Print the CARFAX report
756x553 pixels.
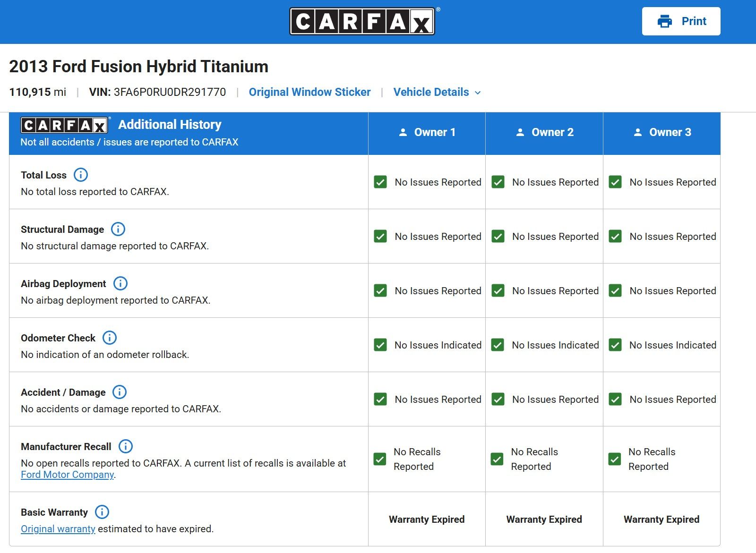click(681, 21)
